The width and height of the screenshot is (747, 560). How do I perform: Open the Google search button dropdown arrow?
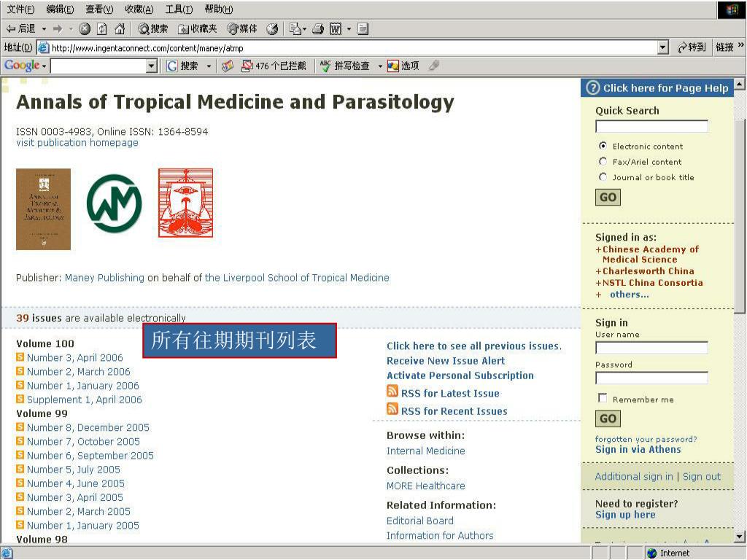(209, 66)
